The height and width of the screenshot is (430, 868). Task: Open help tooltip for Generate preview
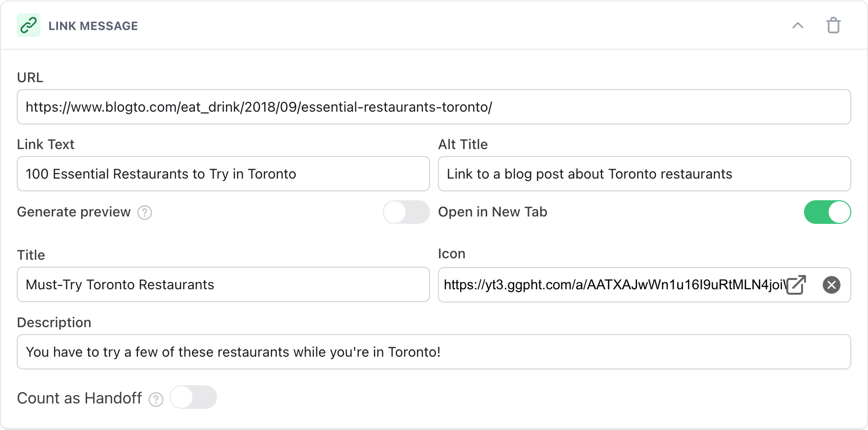pyautogui.click(x=145, y=213)
